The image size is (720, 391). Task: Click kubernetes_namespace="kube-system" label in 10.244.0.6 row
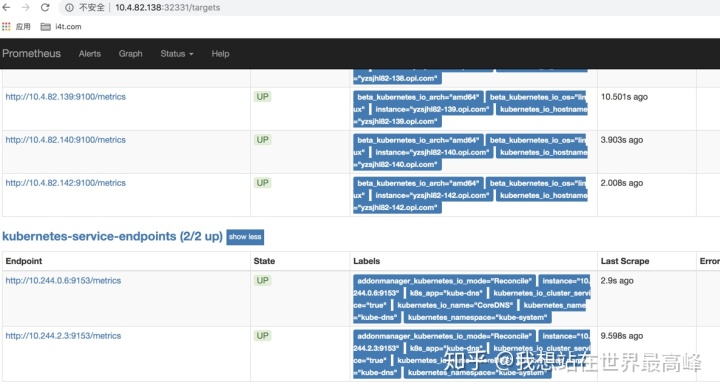[x=478, y=318]
